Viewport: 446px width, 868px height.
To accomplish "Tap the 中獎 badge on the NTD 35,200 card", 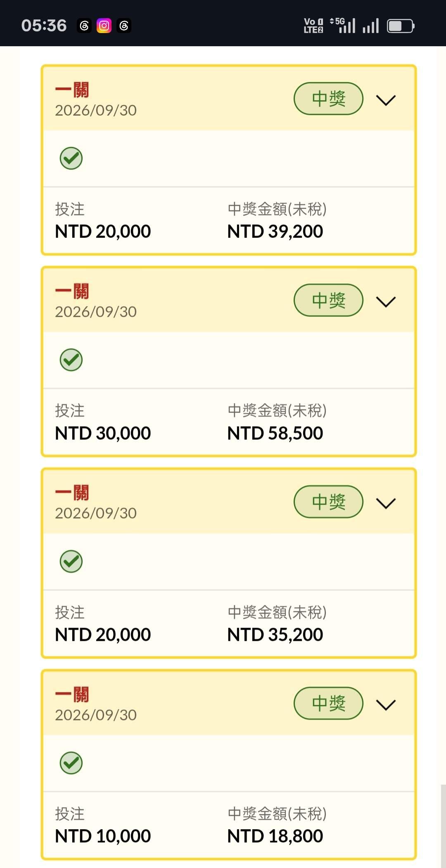I will [x=328, y=502].
